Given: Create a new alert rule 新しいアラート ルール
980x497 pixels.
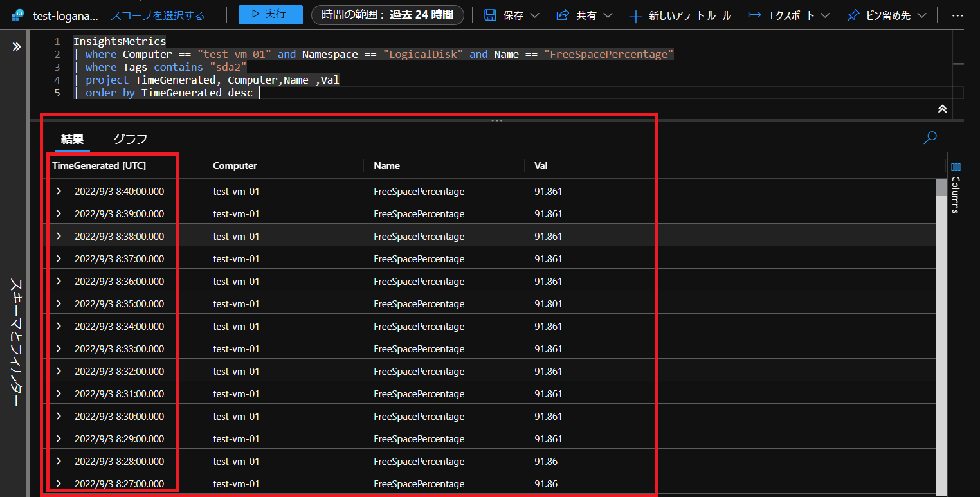Looking at the screenshot, I should tap(680, 15).
